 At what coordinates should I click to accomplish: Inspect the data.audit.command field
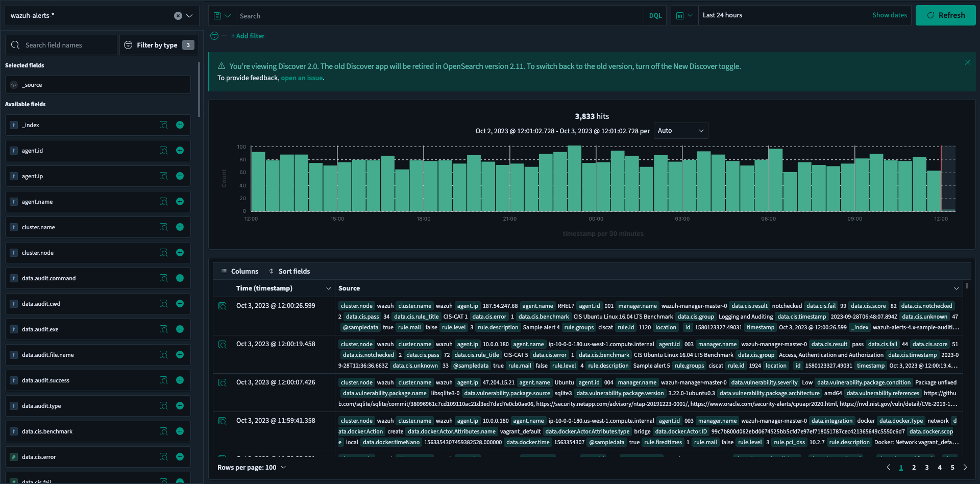click(163, 278)
